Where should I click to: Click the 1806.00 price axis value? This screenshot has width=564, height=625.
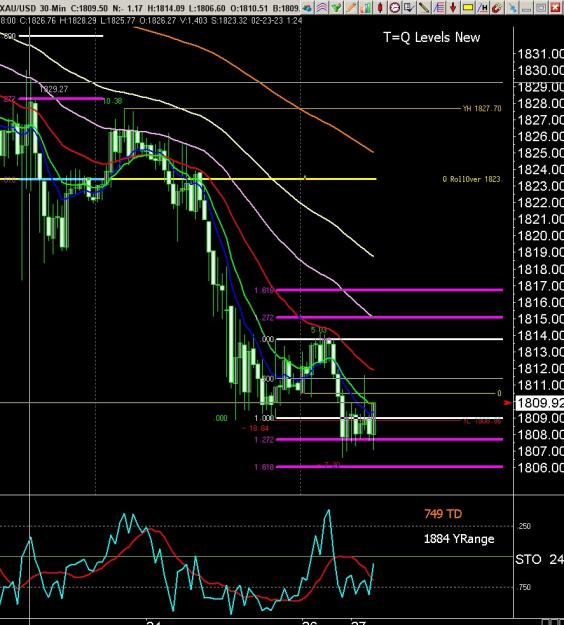(x=540, y=467)
